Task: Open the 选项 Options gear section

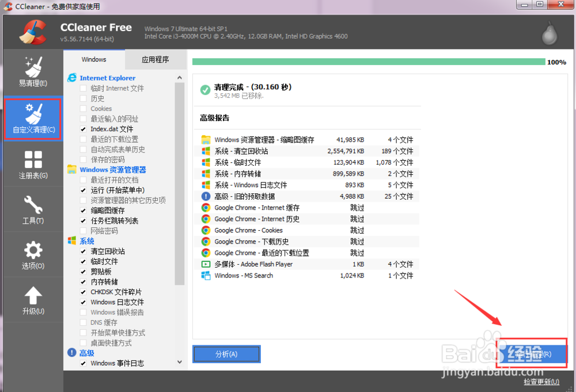Action: [33, 255]
